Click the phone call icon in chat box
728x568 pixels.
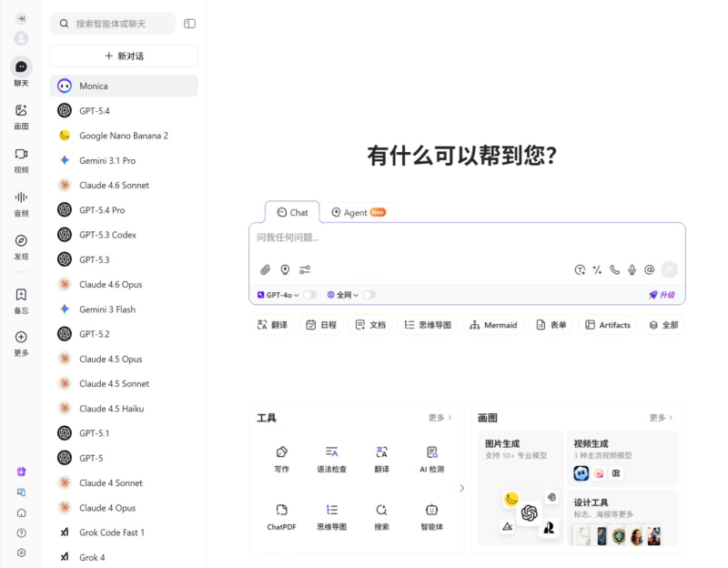click(x=614, y=269)
